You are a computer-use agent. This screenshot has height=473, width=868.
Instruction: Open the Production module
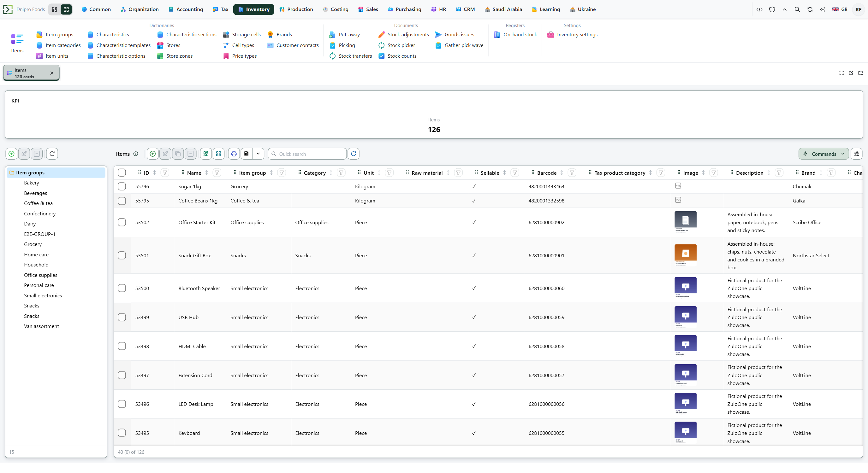click(296, 9)
